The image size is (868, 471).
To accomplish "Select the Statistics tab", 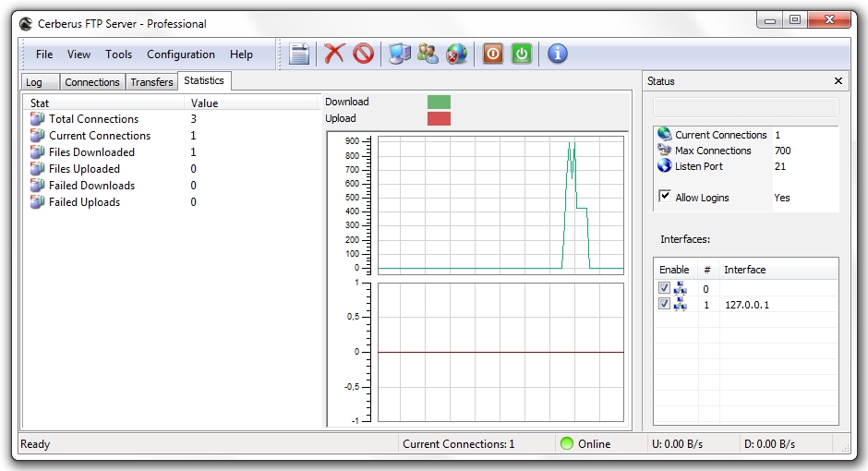I will tap(204, 80).
